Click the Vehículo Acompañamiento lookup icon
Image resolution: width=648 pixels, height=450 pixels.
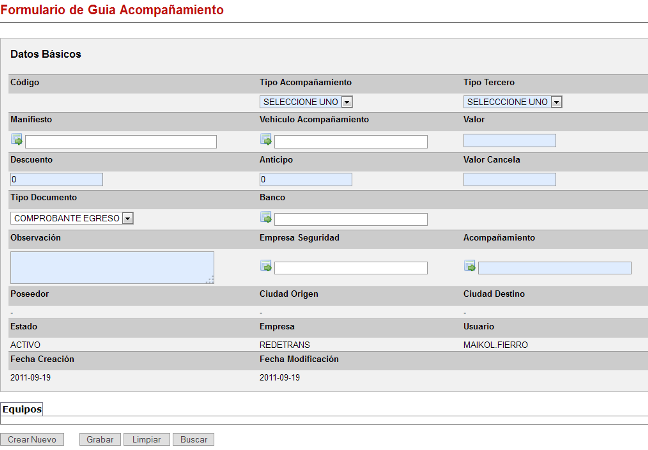tap(266, 139)
